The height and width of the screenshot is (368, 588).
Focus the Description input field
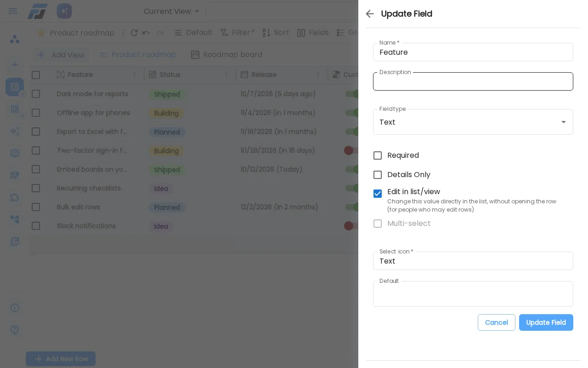[473, 81]
